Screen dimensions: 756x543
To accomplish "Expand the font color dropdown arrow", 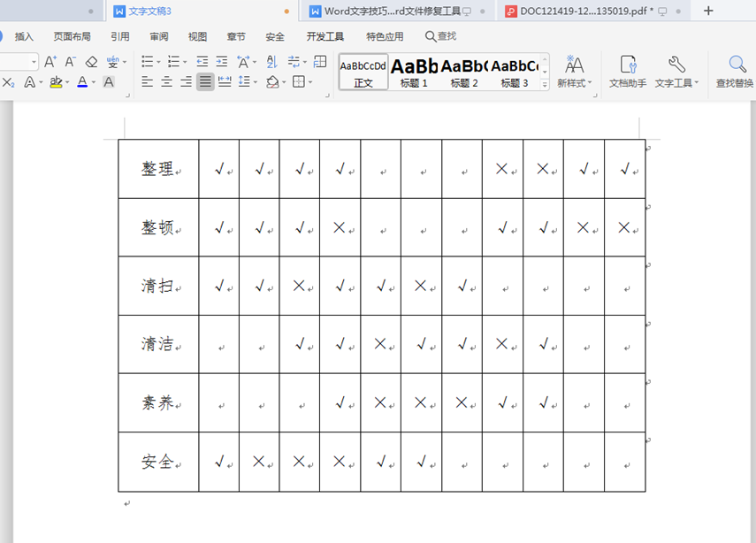I will point(94,82).
